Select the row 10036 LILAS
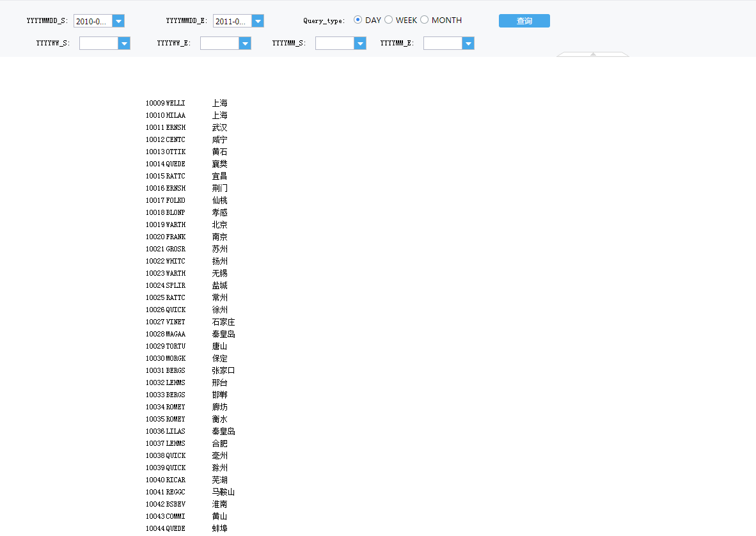 coord(191,431)
